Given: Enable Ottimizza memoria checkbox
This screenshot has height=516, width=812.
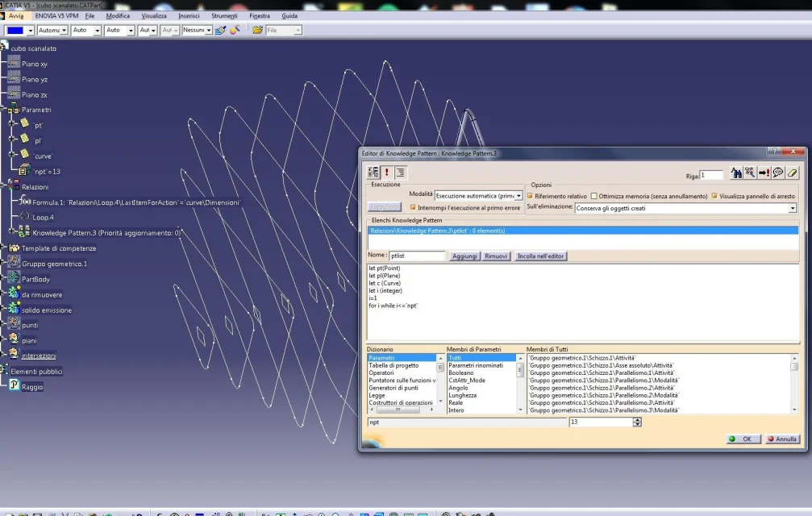Looking at the screenshot, I should [594, 196].
